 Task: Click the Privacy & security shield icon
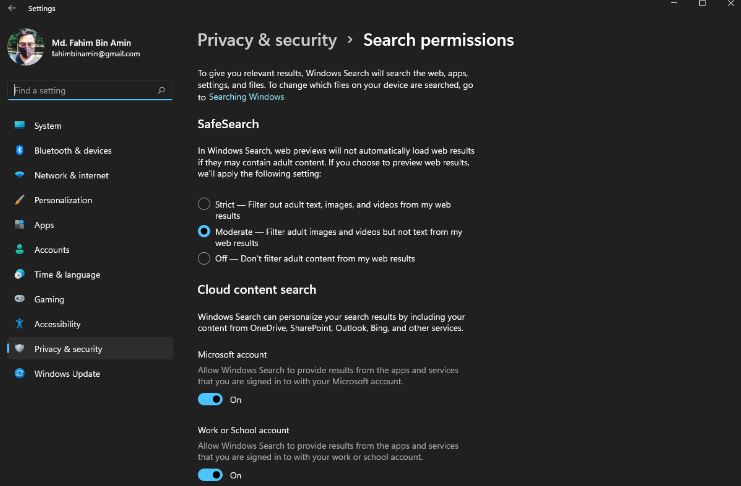[x=19, y=348]
